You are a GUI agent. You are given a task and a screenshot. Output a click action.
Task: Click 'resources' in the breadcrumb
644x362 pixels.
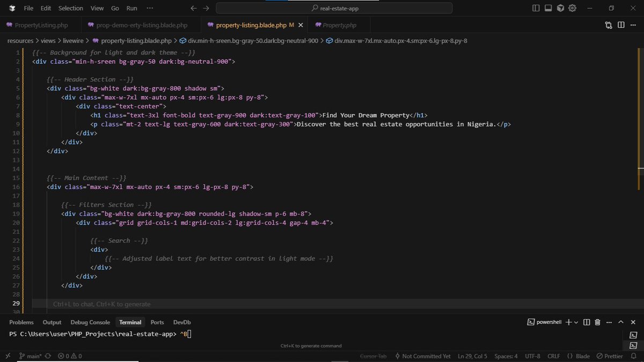pos(20,41)
